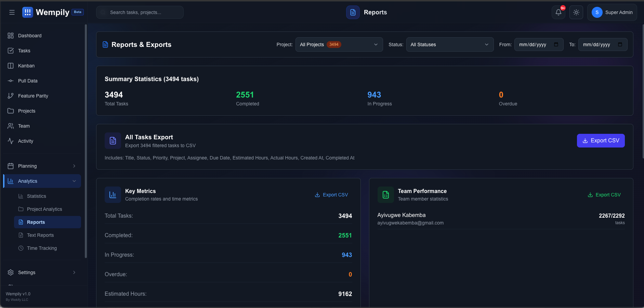Toggle the light/dark theme sun icon
The height and width of the screenshot is (308, 644).
[576, 12]
